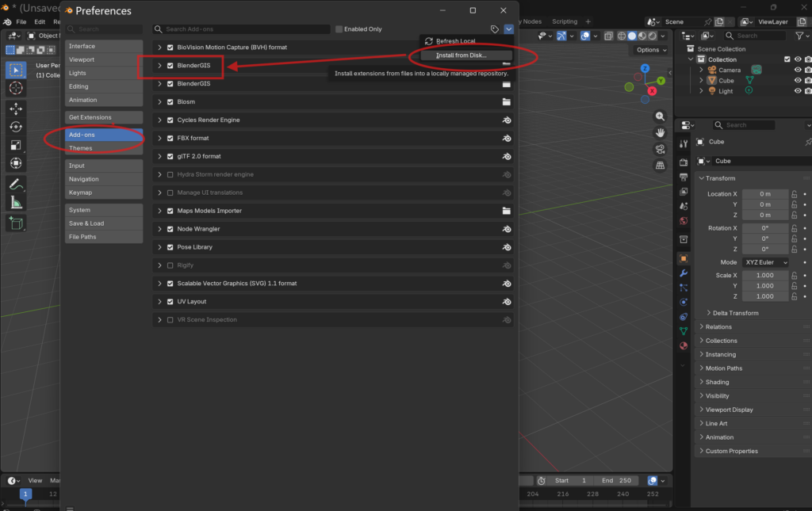Screen dimensions: 812x511
Task: Open the XYZ Euler rotation mode dropdown
Action: point(765,262)
